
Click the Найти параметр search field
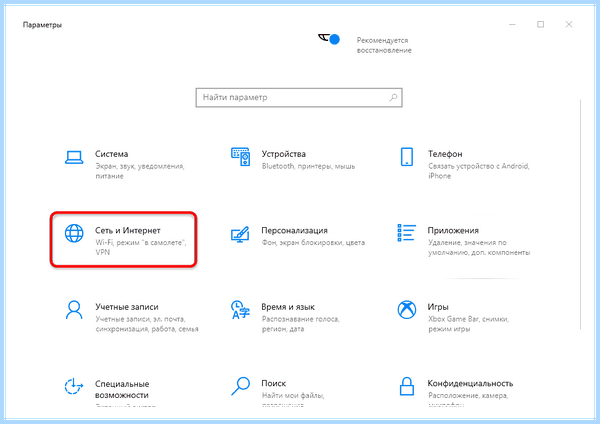pyautogui.click(x=299, y=98)
